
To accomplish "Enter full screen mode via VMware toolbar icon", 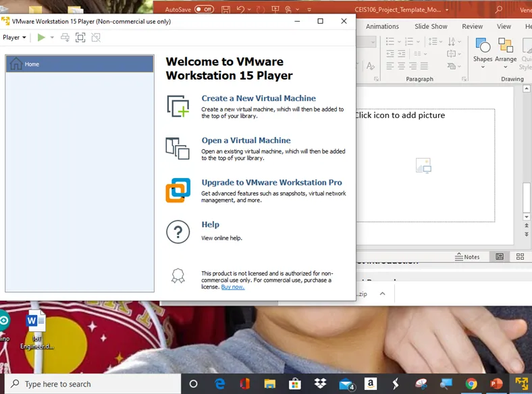I will (x=80, y=38).
